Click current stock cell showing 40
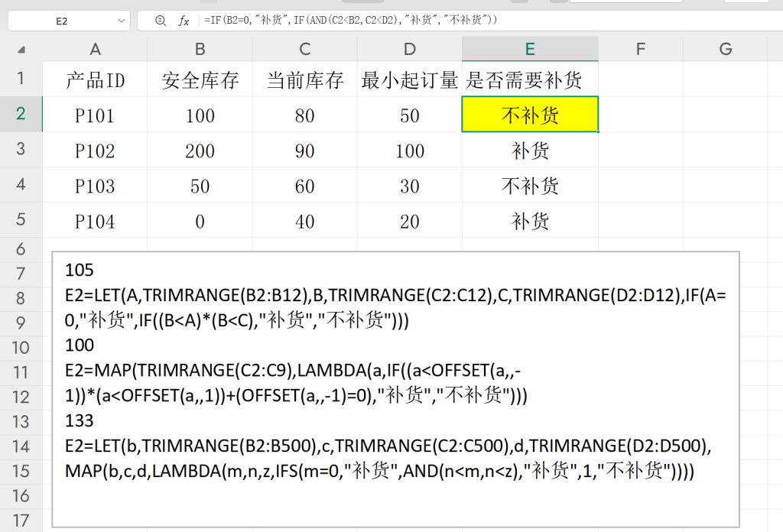The height and width of the screenshot is (532, 783). pyautogui.click(x=304, y=221)
